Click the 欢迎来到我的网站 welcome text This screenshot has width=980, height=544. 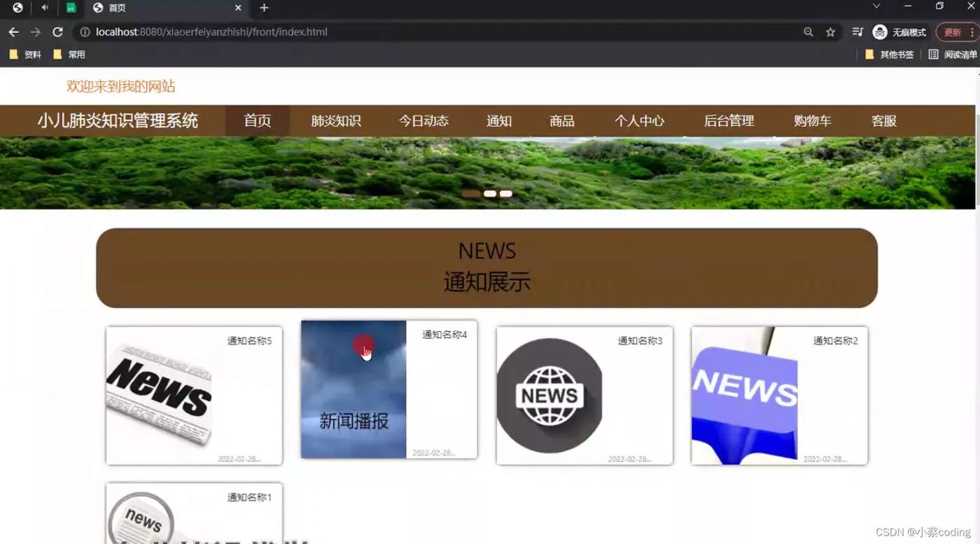point(121,87)
